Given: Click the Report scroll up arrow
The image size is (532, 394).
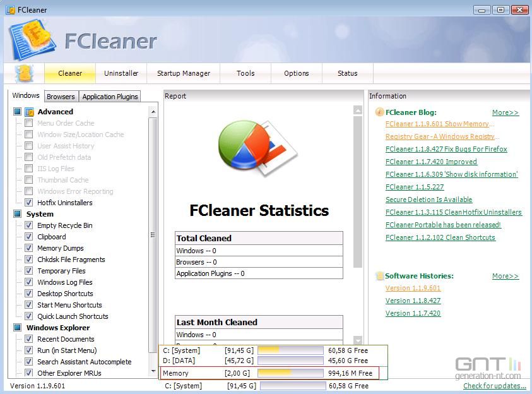Looking at the screenshot, I should click(358, 110).
